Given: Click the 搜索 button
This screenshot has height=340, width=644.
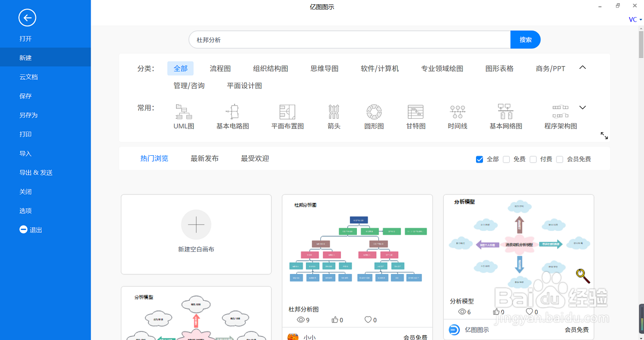Looking at the screenshot, I should pos(525,39).
